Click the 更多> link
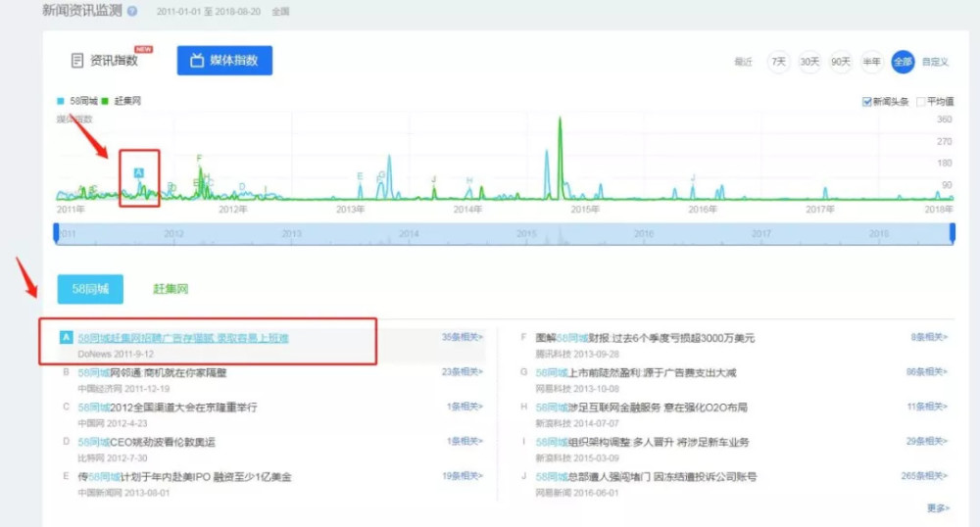The image size is (980, 527). pyautogui.click(x=938, y=508)
